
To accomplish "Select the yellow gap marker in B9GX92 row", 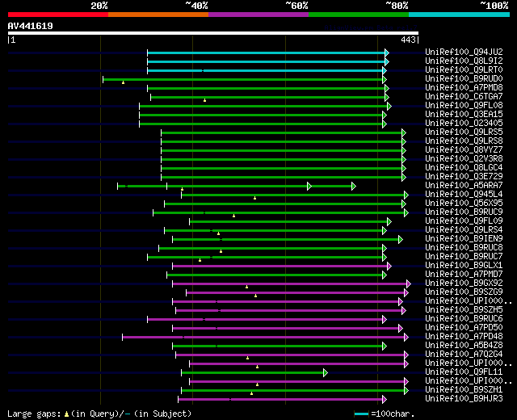I will [246, 288].
